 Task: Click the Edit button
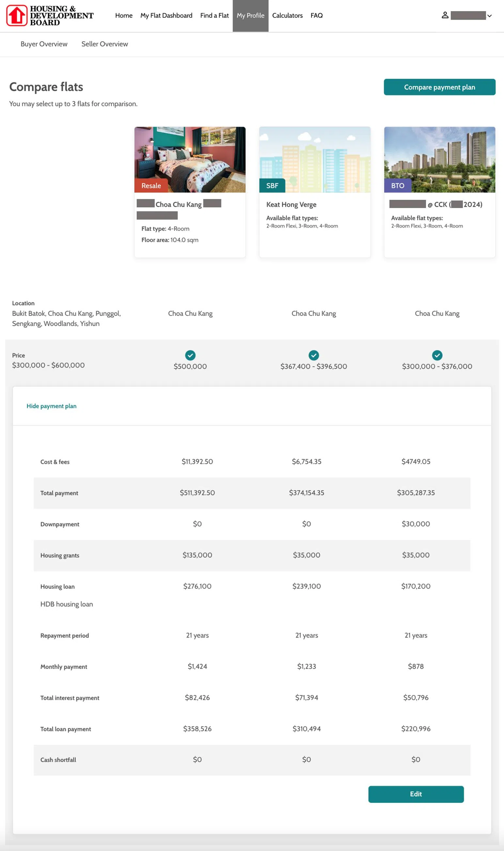tap(416, 794)
